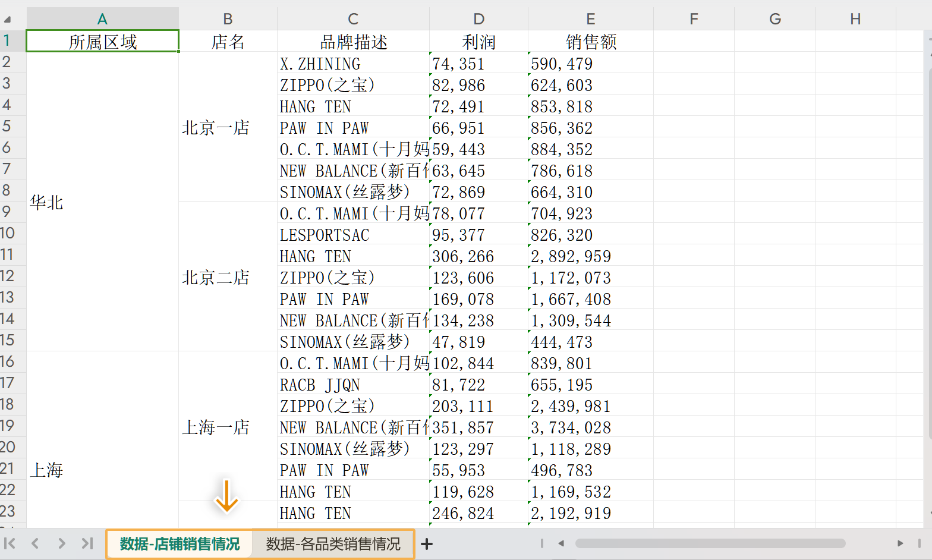Select column E header

pos(590,19)
